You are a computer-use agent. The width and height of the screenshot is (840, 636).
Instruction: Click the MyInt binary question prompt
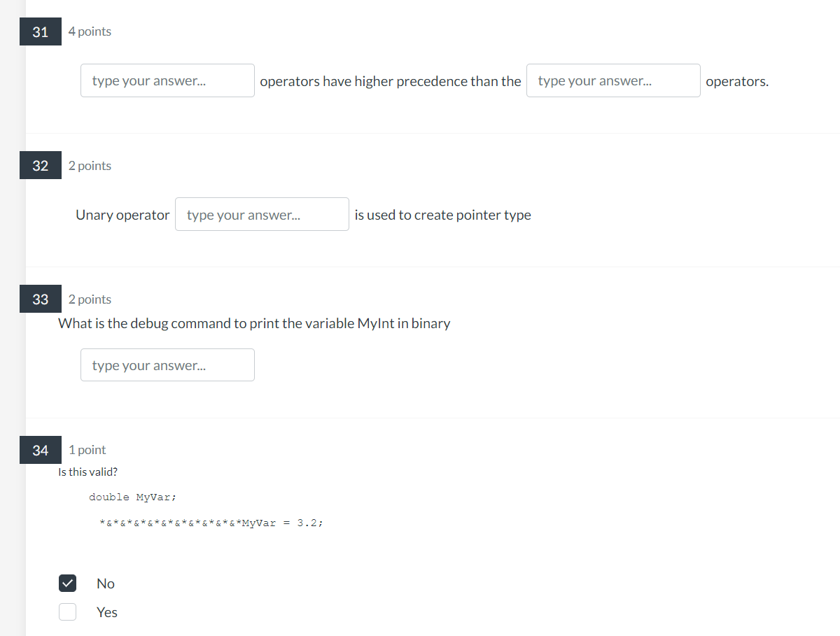point(254,323)
